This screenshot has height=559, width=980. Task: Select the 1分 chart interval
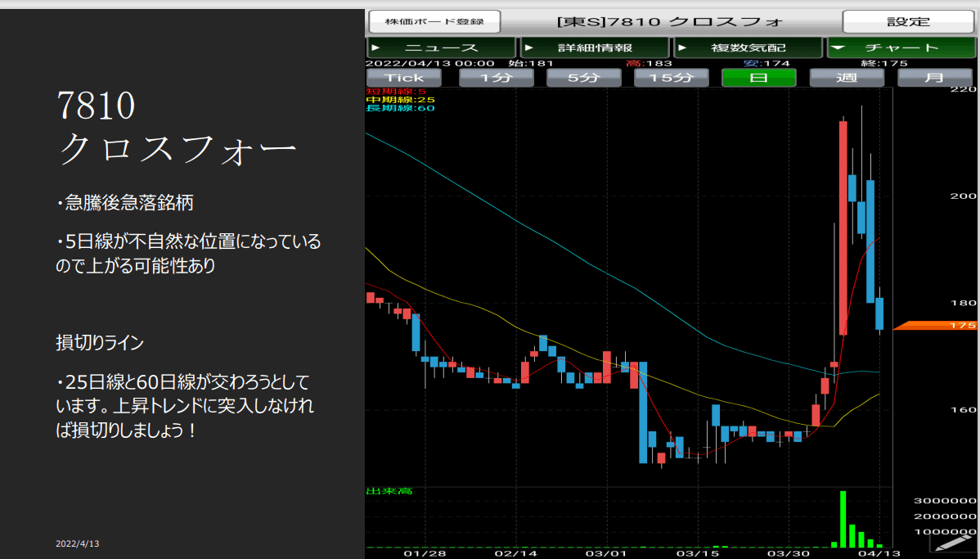pyautogui.click(x=497, y=78)
